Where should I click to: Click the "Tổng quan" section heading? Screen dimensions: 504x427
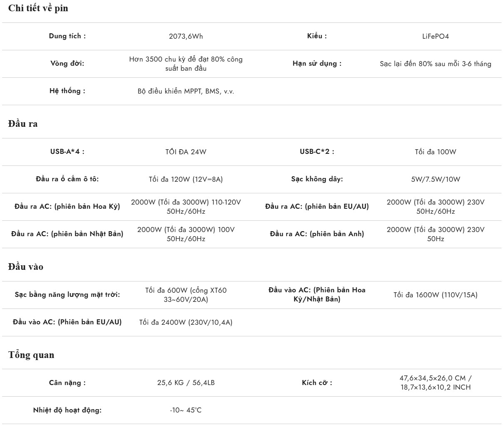click(31, 355)
